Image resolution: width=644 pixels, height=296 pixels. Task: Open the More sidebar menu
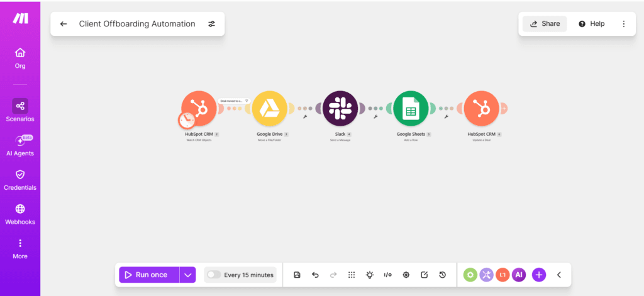[20, 249]
